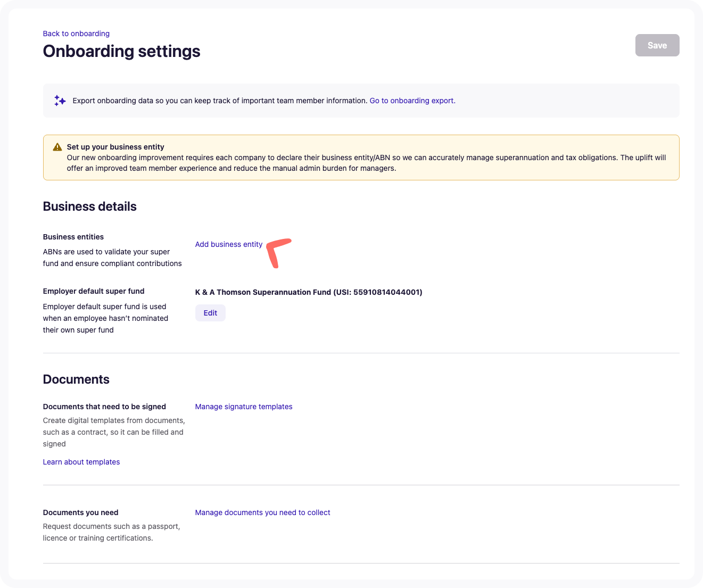Screen dimensions: 703x588
Task: Select the K & A Thomson Superannuation Fund name
Action: point(308,292)
